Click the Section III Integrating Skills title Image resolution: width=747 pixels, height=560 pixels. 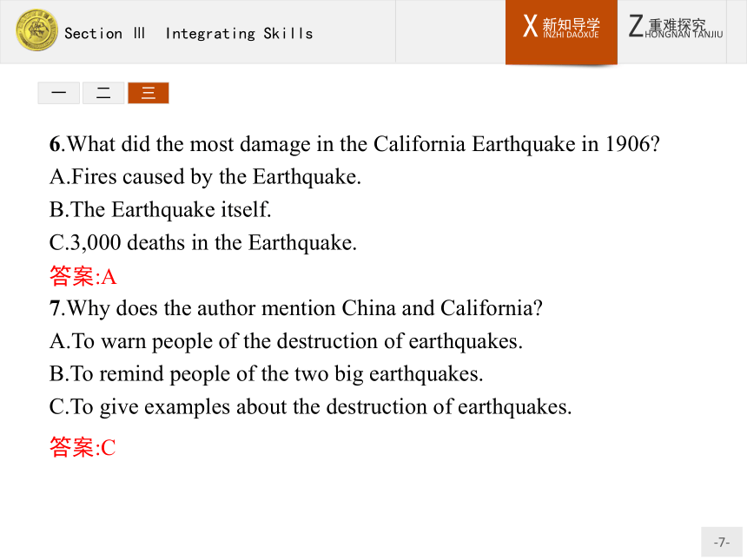pos(188,33)
